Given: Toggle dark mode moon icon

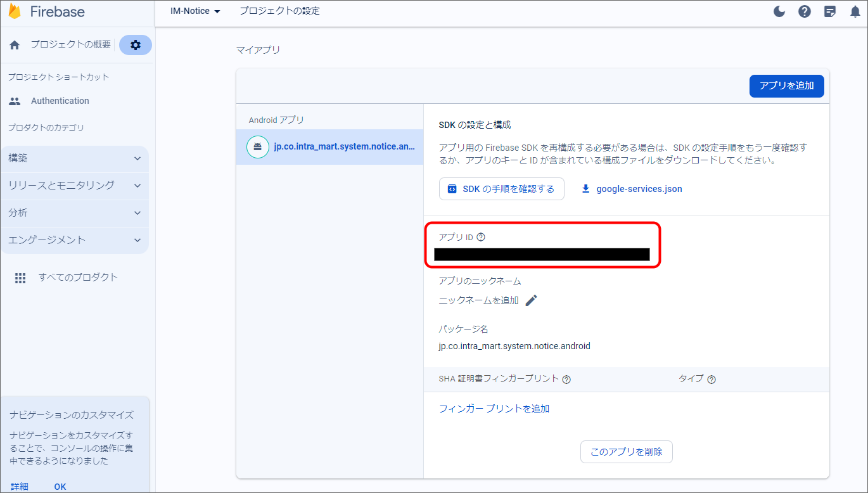Looking at the screenshot, I should (779, 11).
